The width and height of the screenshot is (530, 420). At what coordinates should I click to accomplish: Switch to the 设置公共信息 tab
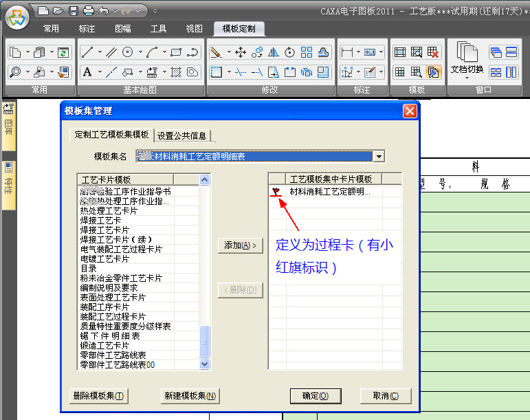(x=182, y=135)
